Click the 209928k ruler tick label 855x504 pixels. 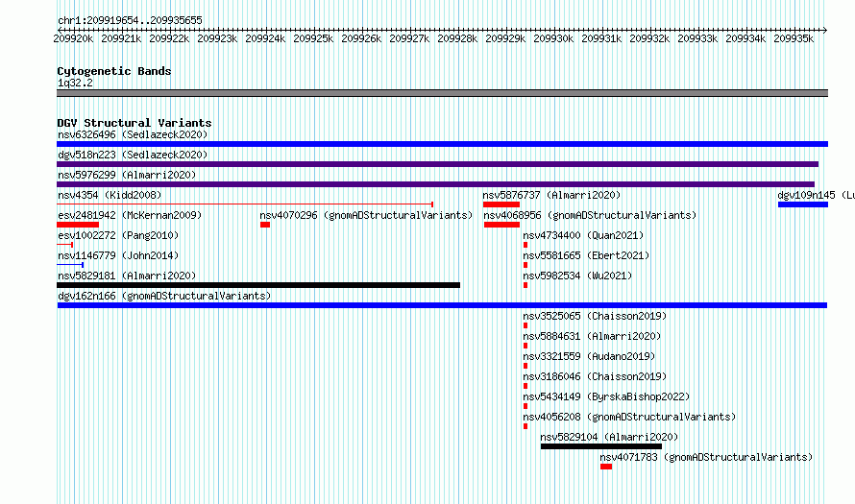pyautogui.click(x=457, y=38)
